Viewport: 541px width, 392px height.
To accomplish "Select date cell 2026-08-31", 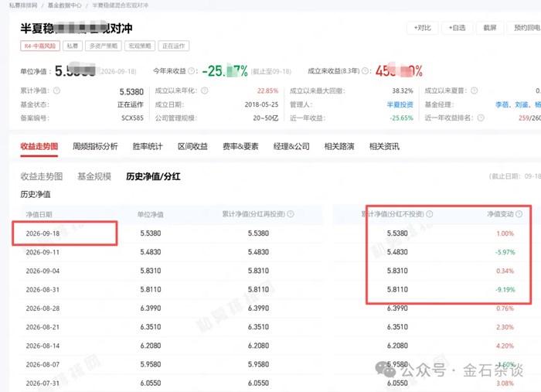I will point(43,289).
